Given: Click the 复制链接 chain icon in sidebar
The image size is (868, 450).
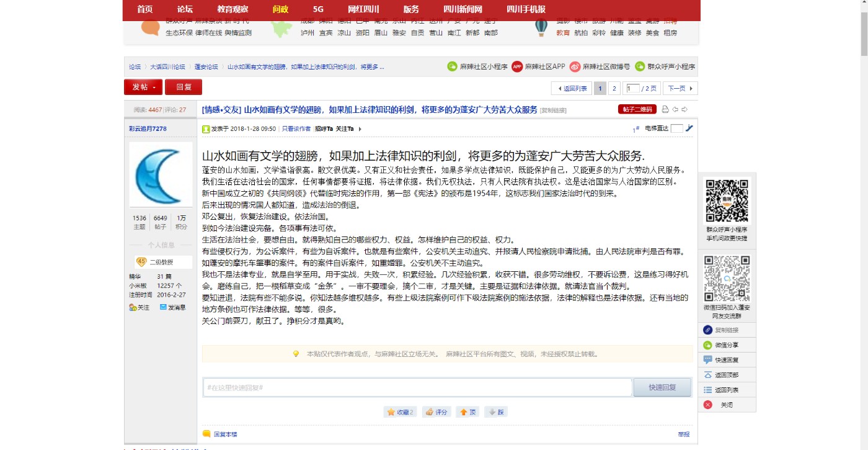Looking at the screenshot, I should 708,330.
